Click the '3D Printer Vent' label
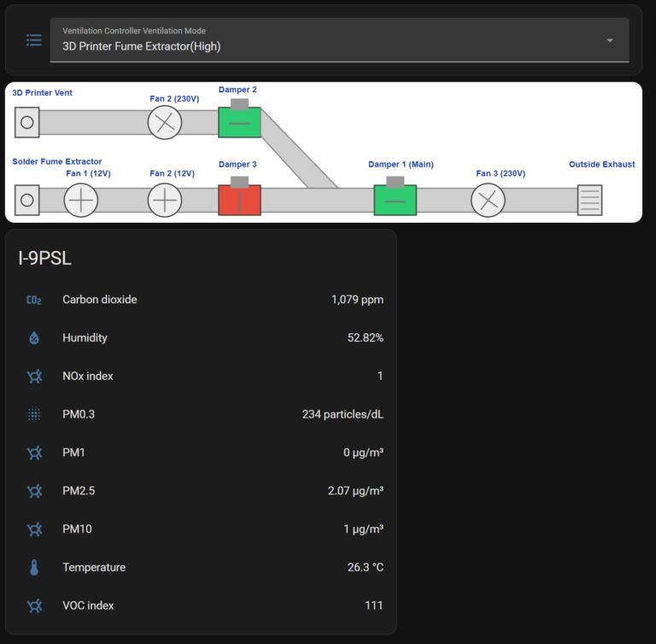The image size is (656, 644). pos(42,93)
